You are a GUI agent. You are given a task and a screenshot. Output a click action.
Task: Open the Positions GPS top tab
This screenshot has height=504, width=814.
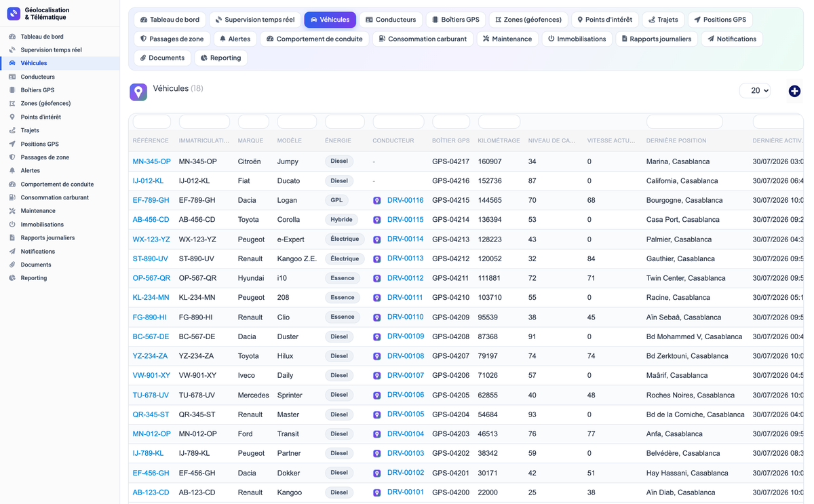click(x=720, y=20)
